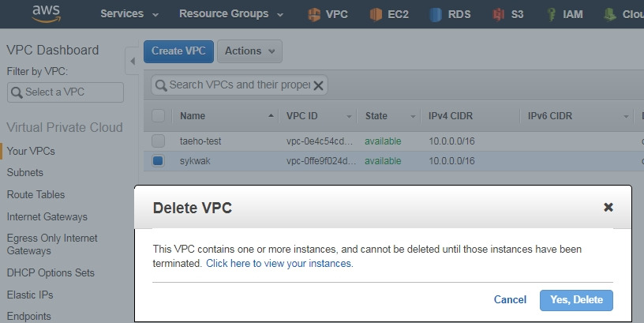Open the IAM key shortcut icon
Image resolution: width=644 pixels, height=323 pixels.
[552, 14]
